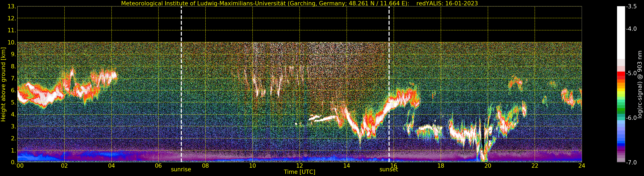
Task: Click the 'Time [UTC]' axis label
Action: pyautogui.click(x=299, y=172)
